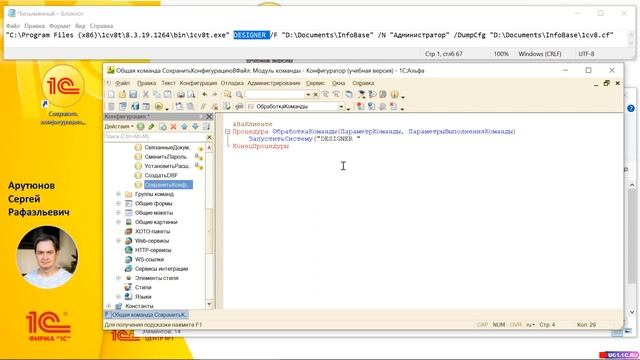Undo the last edit with toolbar arrow
This screenshot has height=360, width=640.
tap(204, 95)
